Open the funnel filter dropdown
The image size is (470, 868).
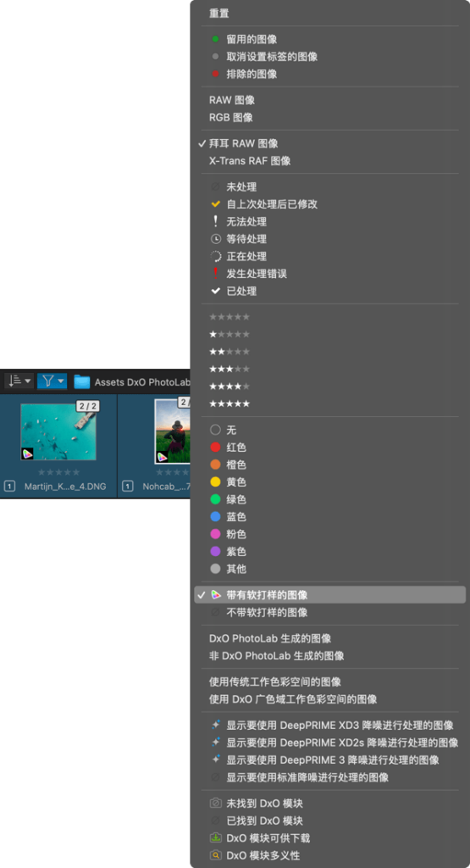pos(52,381)
